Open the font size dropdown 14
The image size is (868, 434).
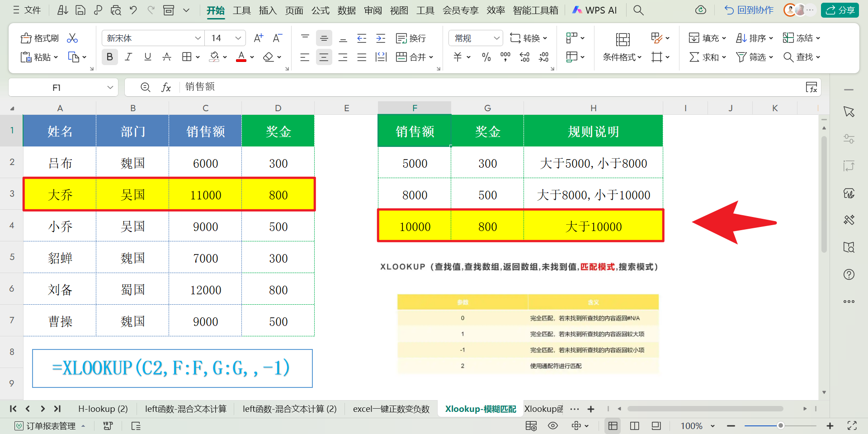click(238, 38)
